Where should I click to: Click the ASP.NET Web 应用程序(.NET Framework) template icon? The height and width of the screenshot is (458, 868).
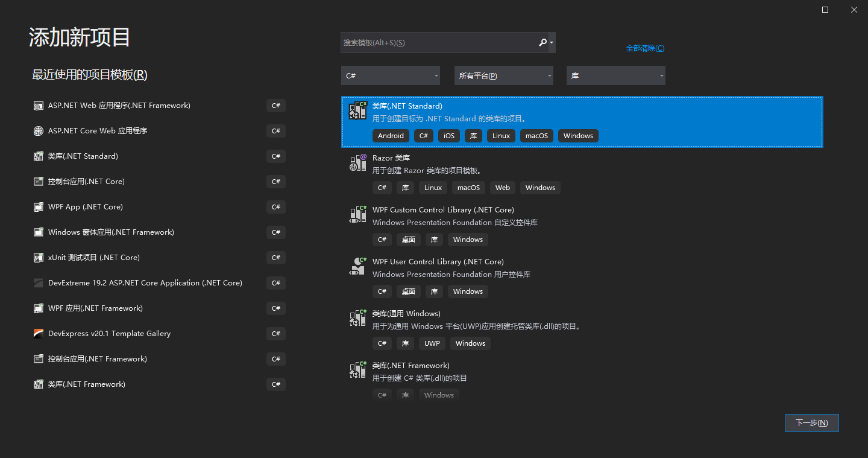[x=39, y=106]
